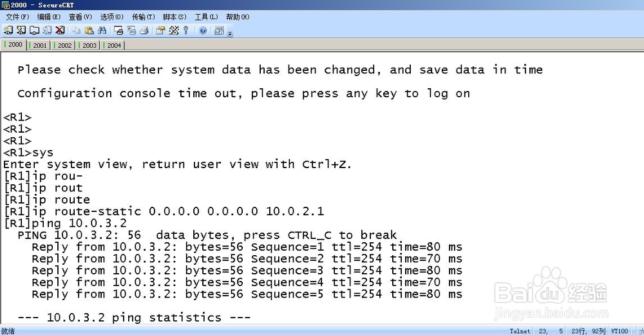Screen dimensions: 644x335
Task: Open the 文件(F) menu
Action: pos(17,17)
